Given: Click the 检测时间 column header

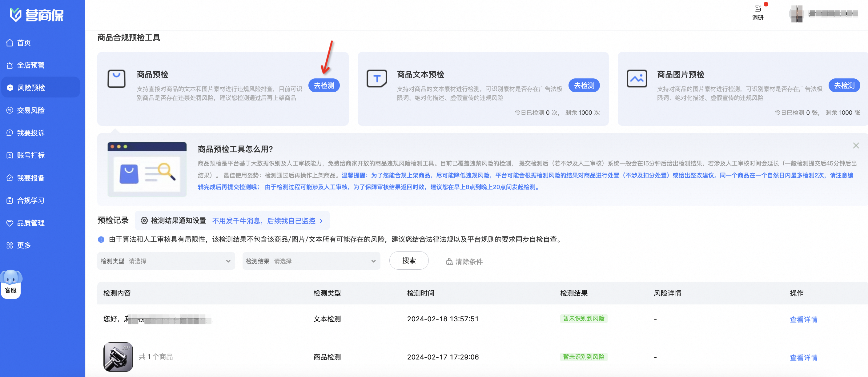Looking at the screenshot, I should click(420, 293).
